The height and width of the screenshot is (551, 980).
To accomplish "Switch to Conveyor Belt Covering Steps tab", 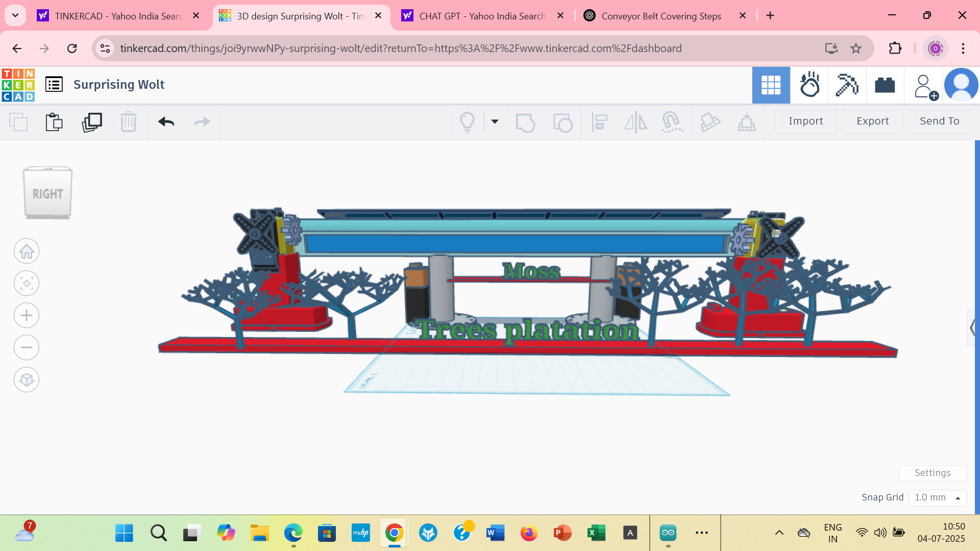I will pos(661,16).
